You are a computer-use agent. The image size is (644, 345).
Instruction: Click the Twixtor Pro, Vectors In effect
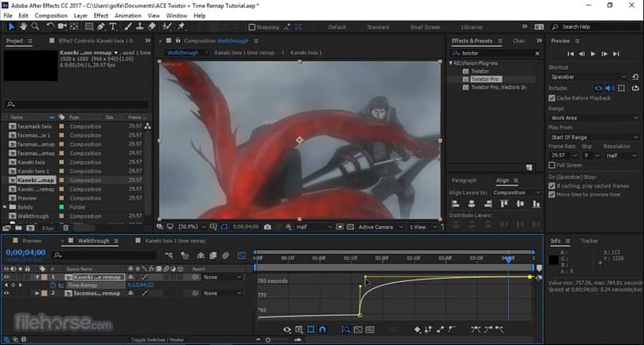[x=498, y=87]
